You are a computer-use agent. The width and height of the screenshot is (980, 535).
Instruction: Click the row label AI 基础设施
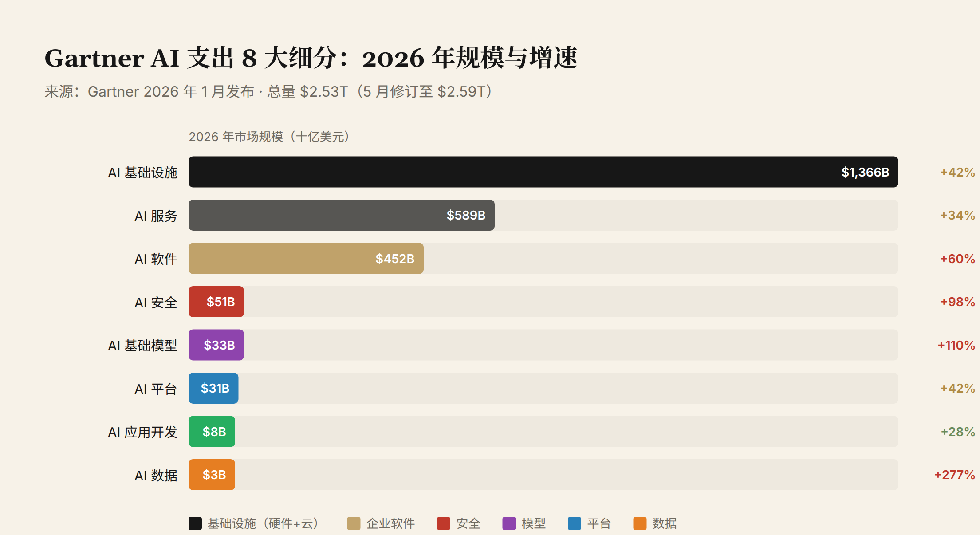pyautogui.click(x=142, y=173)
